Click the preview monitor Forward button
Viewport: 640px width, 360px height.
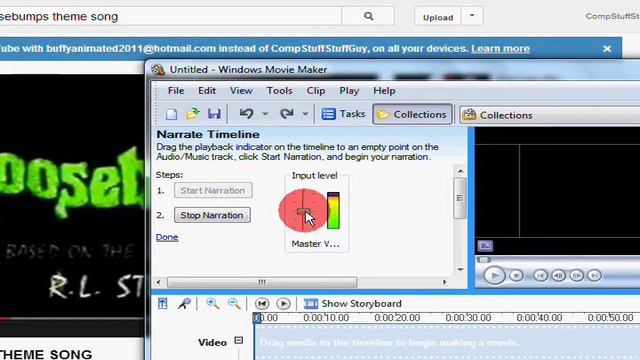594,276
